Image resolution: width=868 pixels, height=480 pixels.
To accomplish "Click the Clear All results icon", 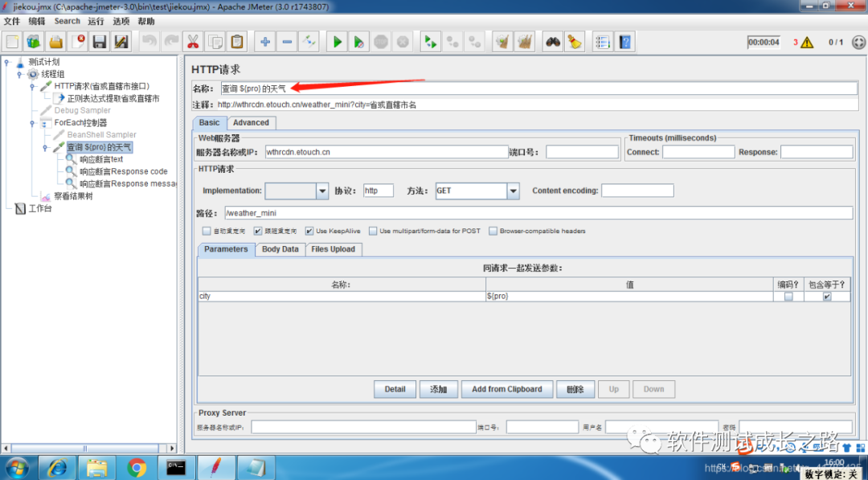I will click(x=524, y=42).
